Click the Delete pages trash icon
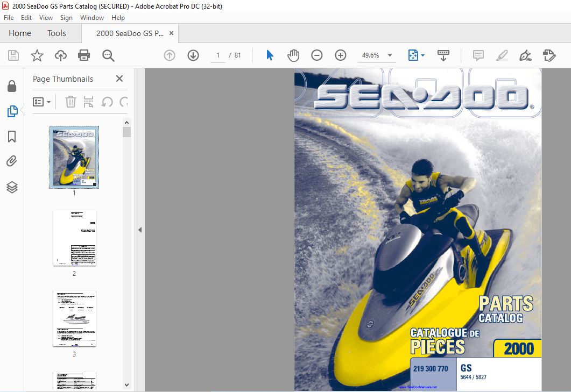This screenshot has height=392, width=571. coord(71,102)
